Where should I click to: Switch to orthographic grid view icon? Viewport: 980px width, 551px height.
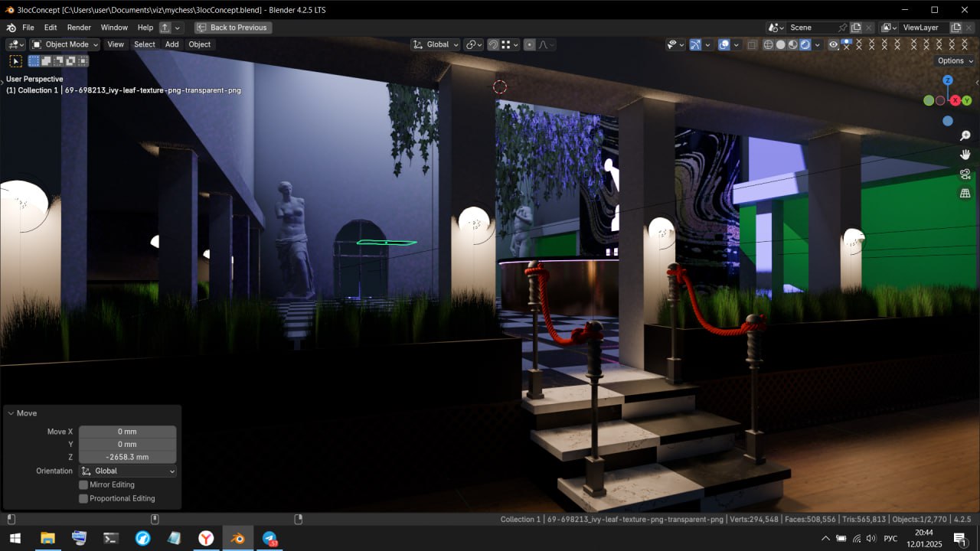965,193
